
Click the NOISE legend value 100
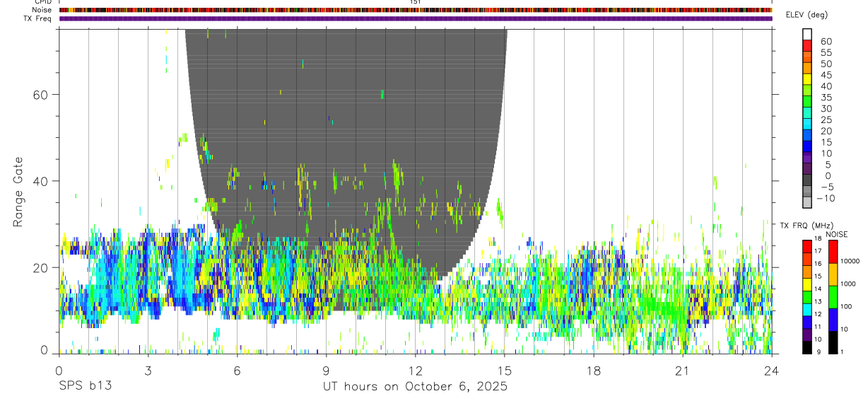(x=846, y=307)
